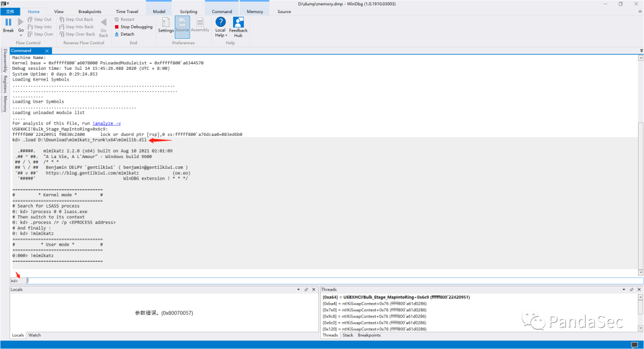Click the Step Out Back icon
Screen dimensions: 644x349
[x=61, y=19]
